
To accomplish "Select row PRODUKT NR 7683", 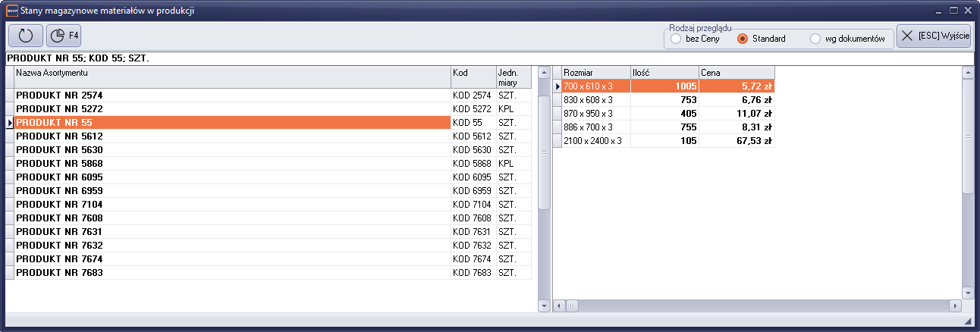I will point(231,272).
